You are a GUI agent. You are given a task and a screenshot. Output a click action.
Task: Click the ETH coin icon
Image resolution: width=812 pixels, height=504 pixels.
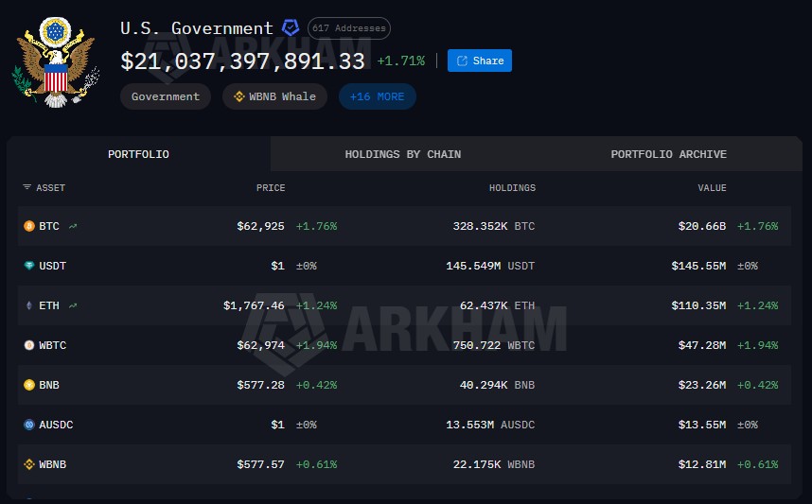29,305
